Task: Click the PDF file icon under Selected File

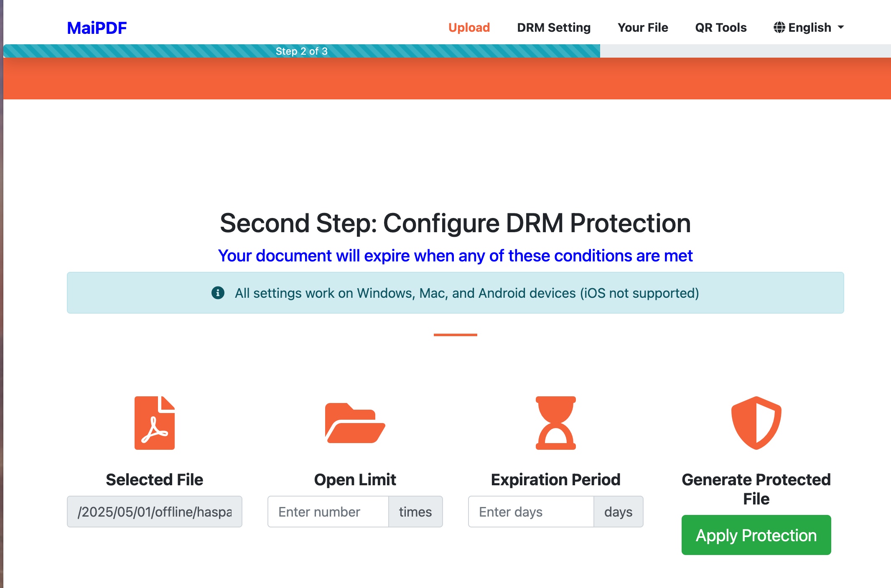Action: [154, 423]
